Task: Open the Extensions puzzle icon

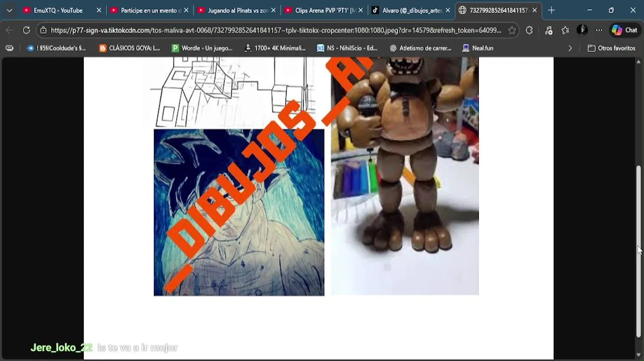Action: pos(529,30)
